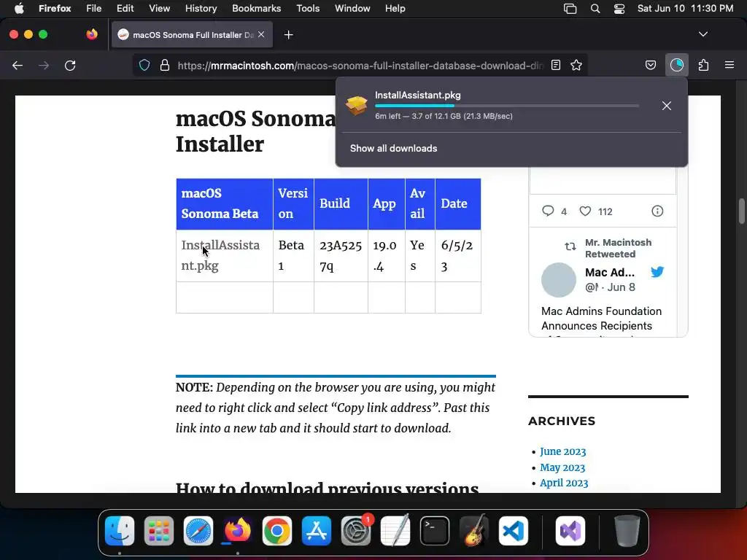
Task: Click the download progress bar
Action: [507, 106]
